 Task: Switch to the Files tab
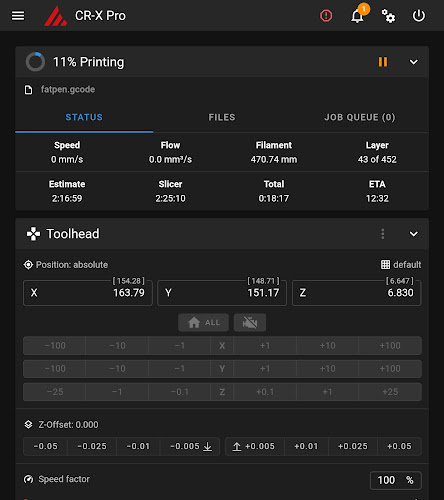(222, 117)
